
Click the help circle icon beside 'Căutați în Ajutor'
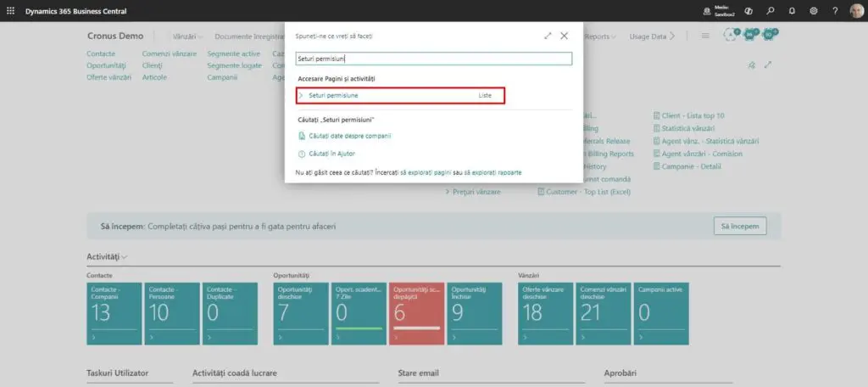tap(302, 154)
